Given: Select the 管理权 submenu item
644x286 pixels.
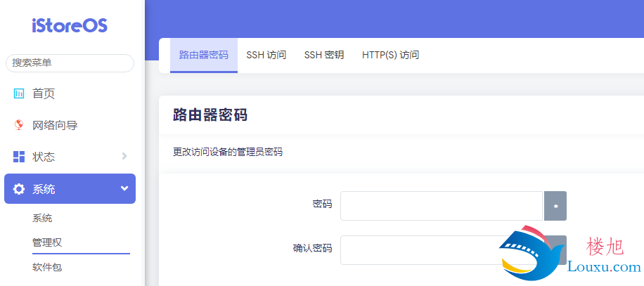Looking at the screenshot, I should [x=47, y=242].
